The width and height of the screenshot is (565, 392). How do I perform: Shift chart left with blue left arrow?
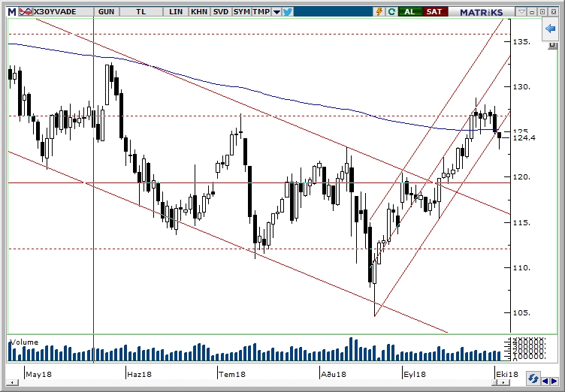coord(545,381)
